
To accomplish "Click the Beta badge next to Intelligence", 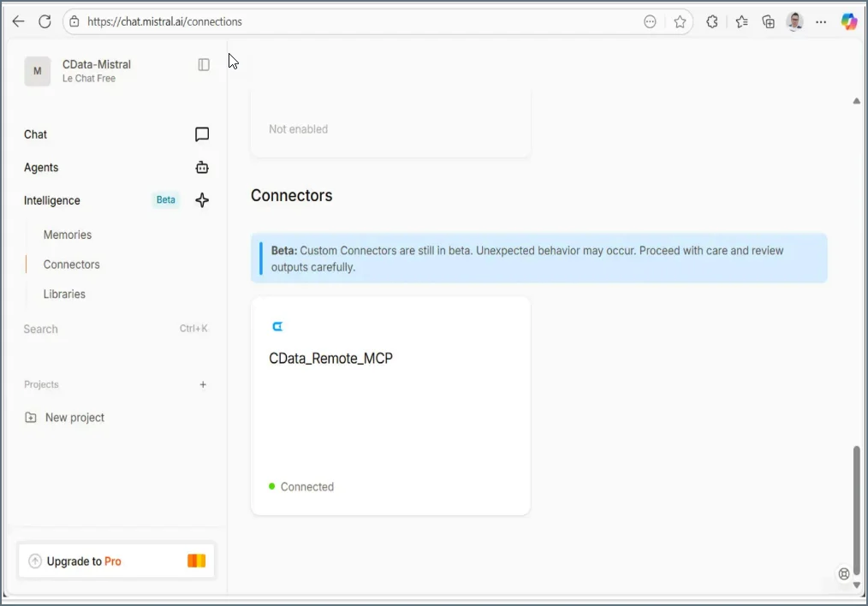I will coord(165,199).
